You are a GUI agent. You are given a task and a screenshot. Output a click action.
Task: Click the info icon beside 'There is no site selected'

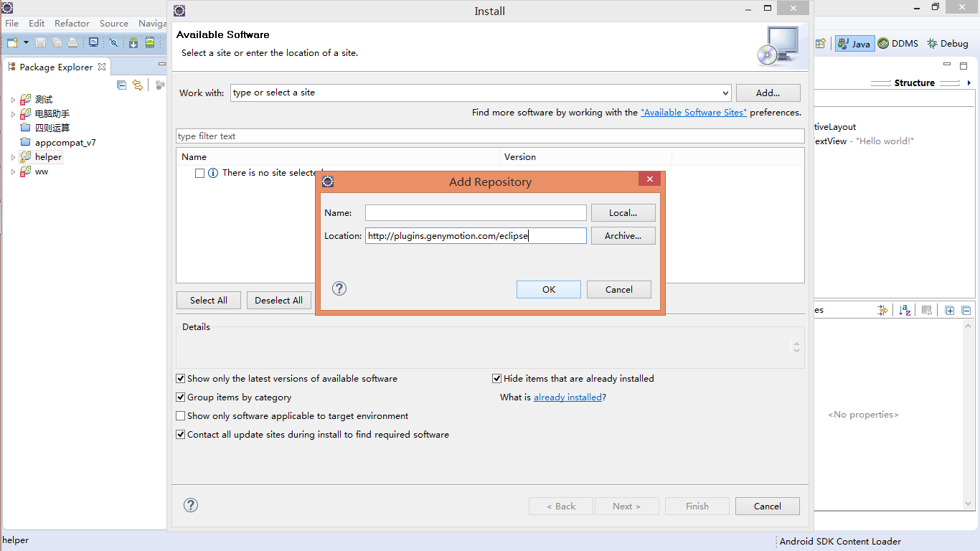[213, 173]
